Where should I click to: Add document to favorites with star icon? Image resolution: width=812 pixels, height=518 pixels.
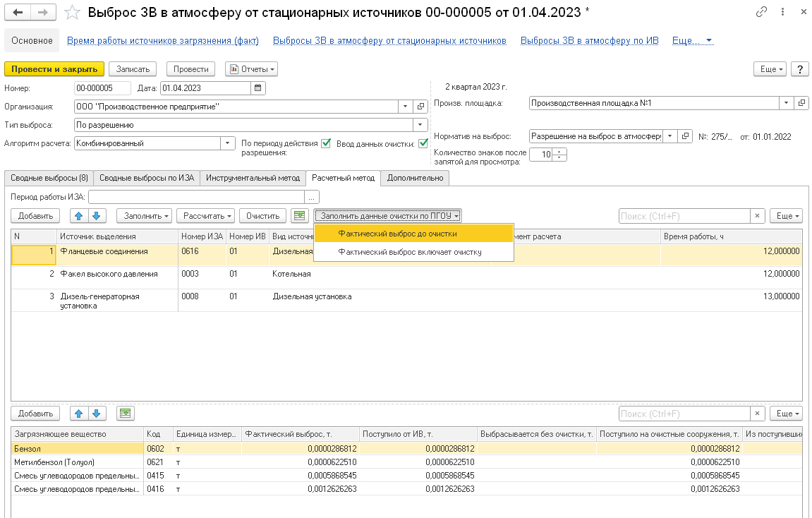(72, 13)
